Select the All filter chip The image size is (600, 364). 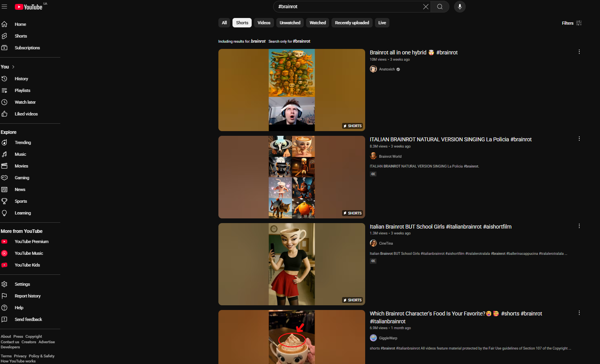[224, 23]
